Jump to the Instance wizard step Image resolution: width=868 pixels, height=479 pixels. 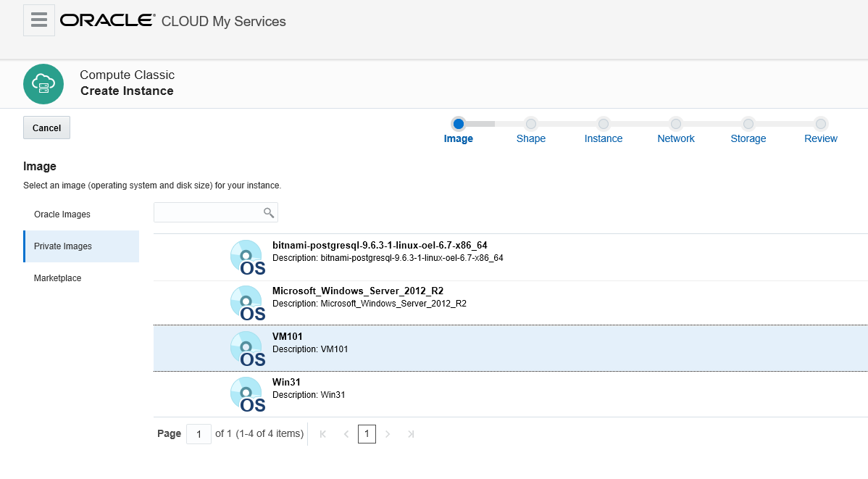pos(604,138)
